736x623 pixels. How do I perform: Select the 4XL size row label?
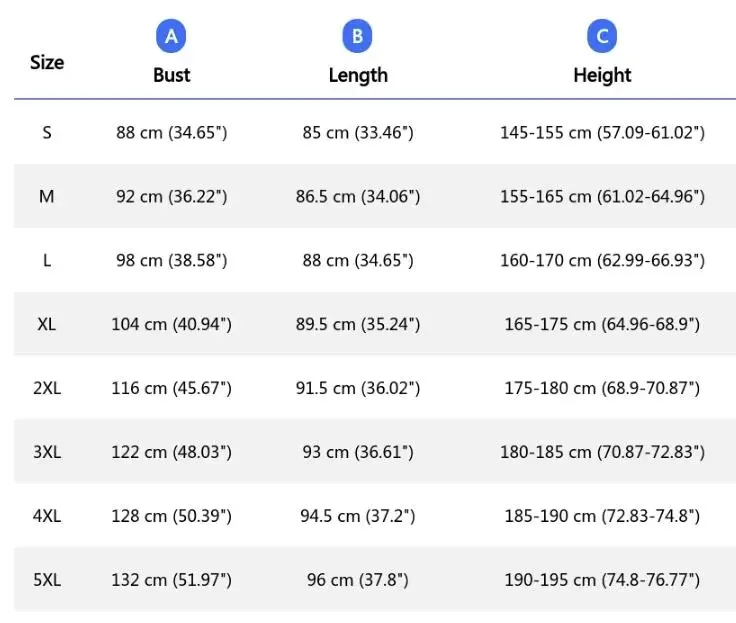pos(47,516)
